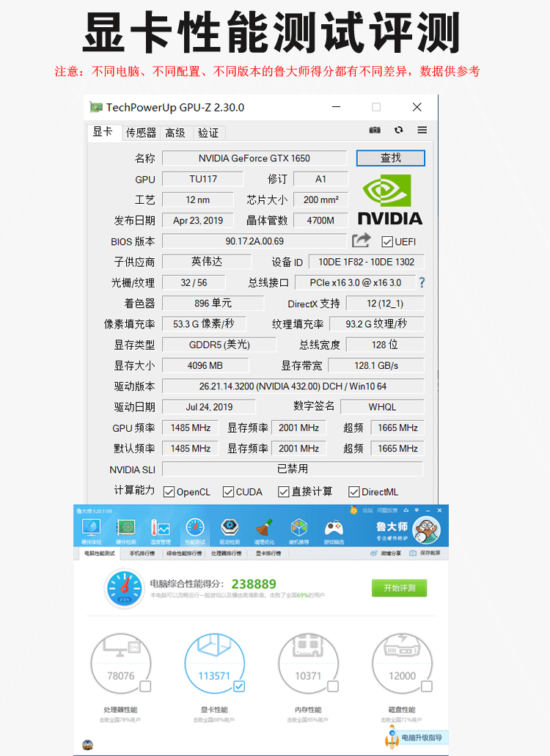Click the 查找 lookup button

click(x=390, y=158)
